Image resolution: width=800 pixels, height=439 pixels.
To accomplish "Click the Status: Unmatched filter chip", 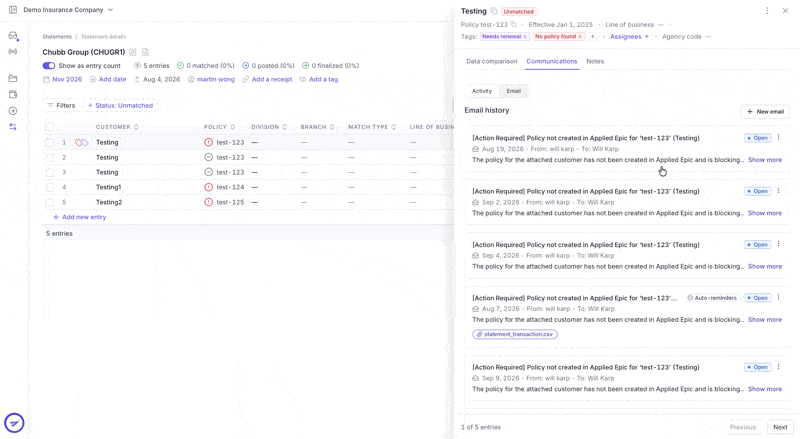I will (120, 105).
